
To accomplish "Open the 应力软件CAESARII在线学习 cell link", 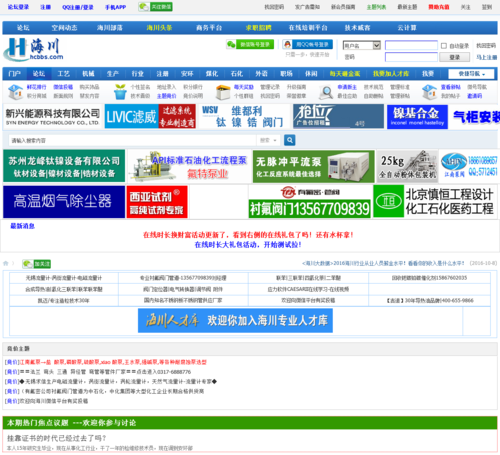I will [x=308, y=289].
